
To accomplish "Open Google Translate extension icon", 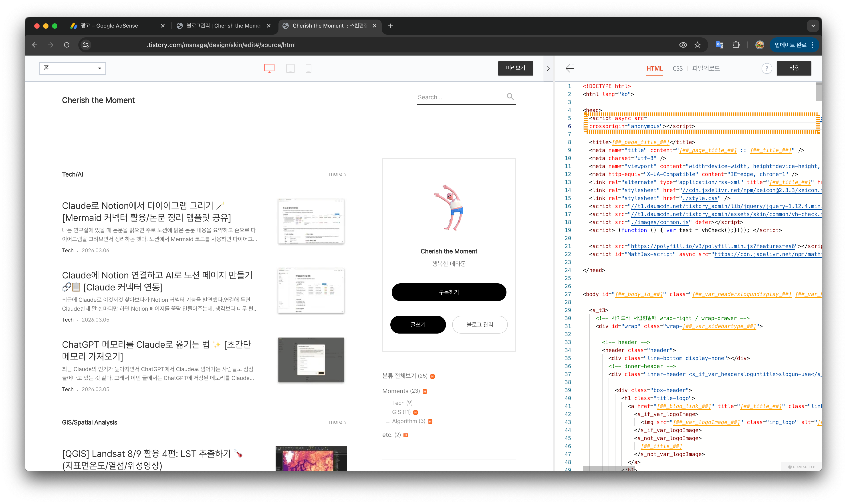I will 720,45.
